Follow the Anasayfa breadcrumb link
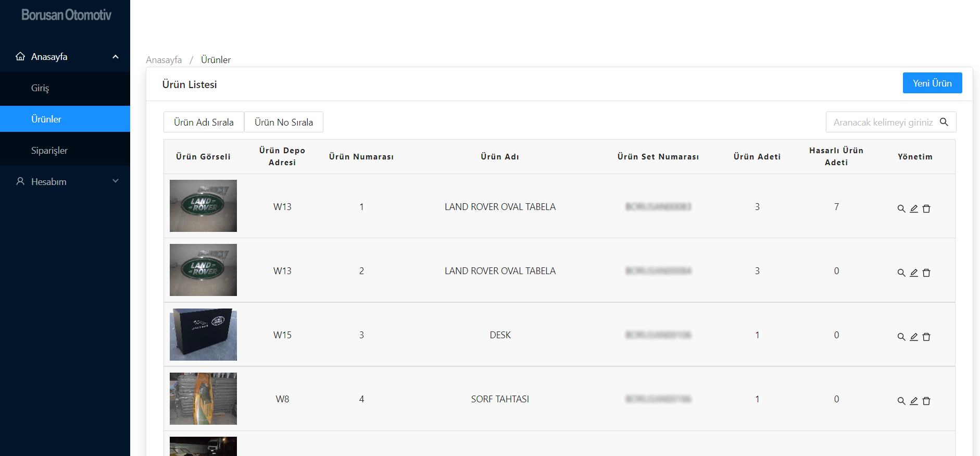This screenshot has width=980, height=456. tap(164, 60)
